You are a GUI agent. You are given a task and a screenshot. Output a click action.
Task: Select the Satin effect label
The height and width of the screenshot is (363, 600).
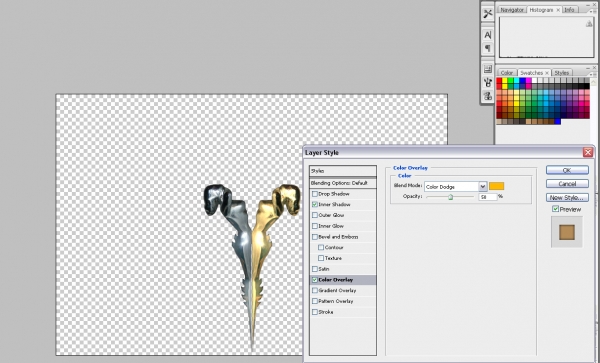pos(324,269)
